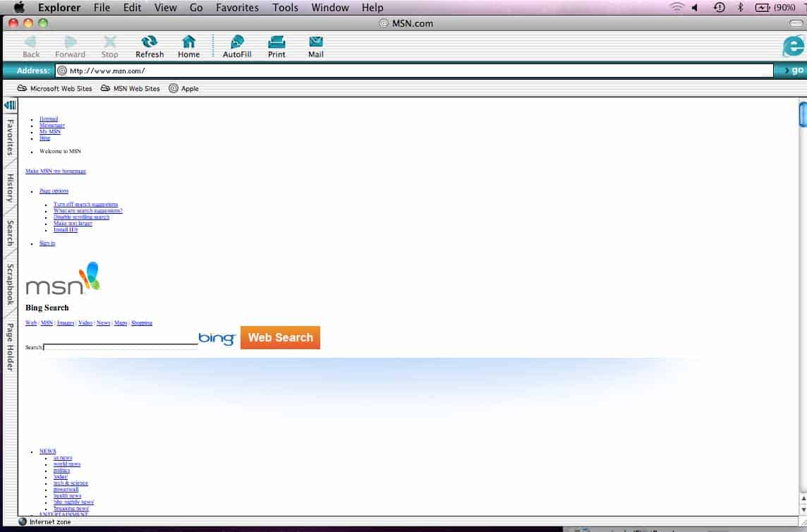The width and height of the screenshot is (807, 532).
Task: Open the Scrapbook sidebar tab
Action: click(10, 284)
